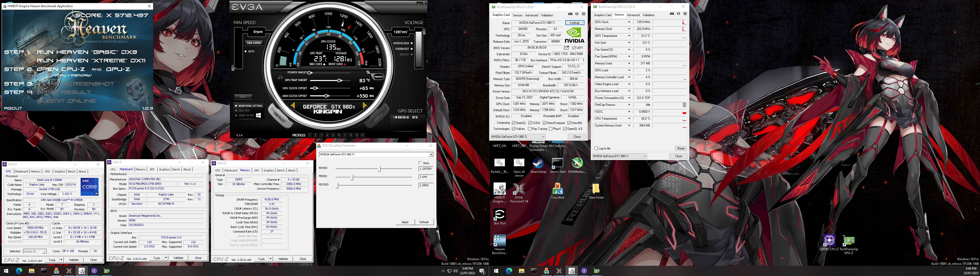The image size is (980, 276).
Task: Toggle the PhysX checkbox in GPU-Z
Action: point(550,129)
